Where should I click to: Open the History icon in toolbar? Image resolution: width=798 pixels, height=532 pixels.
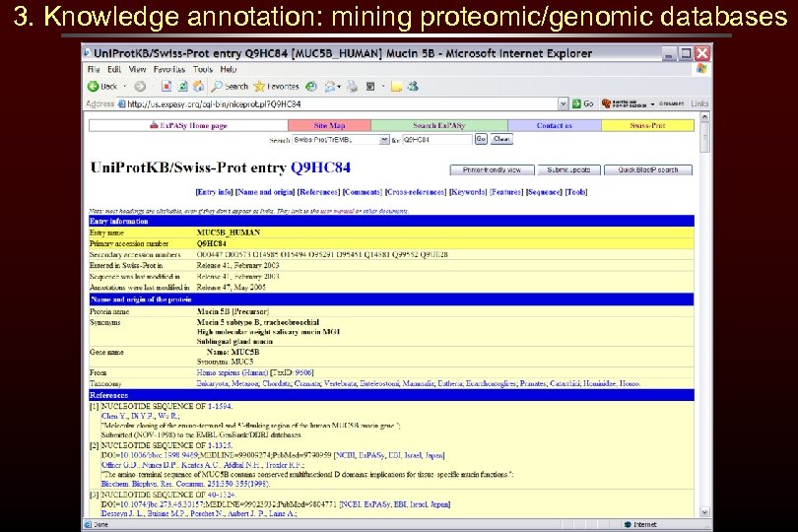(311, 87)
